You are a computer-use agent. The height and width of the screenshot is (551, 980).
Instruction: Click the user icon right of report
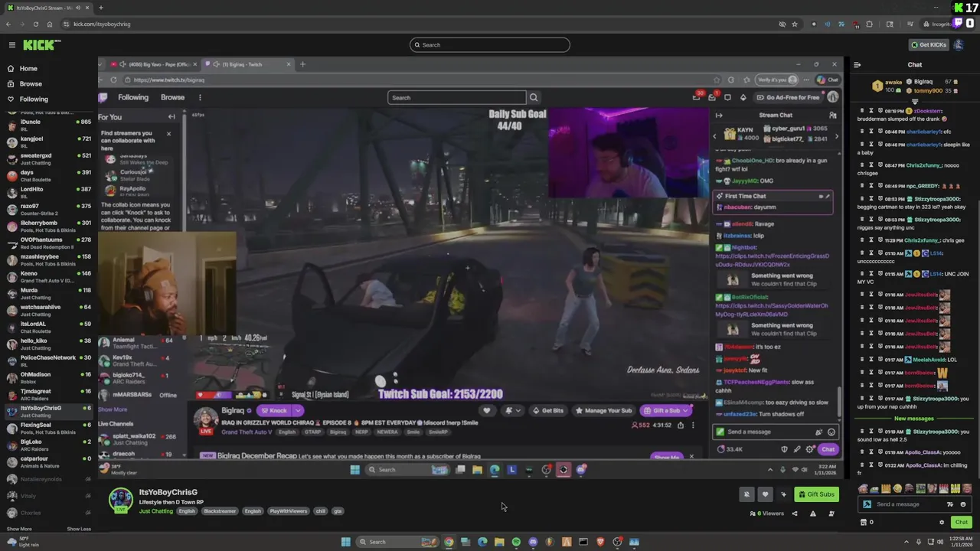(x=831, y=514)
